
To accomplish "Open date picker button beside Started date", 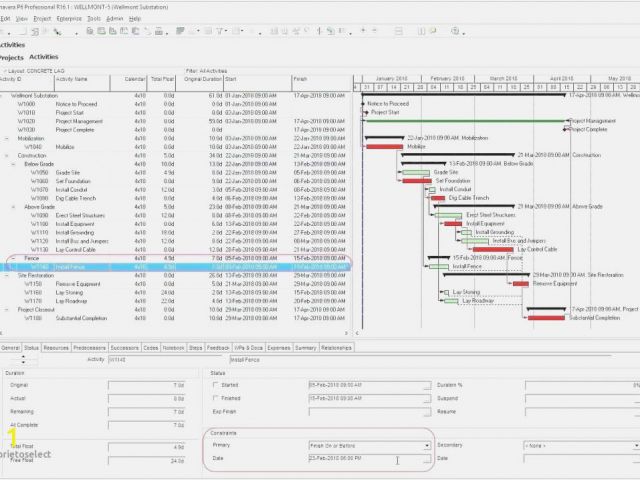I will tap(428, 384).
